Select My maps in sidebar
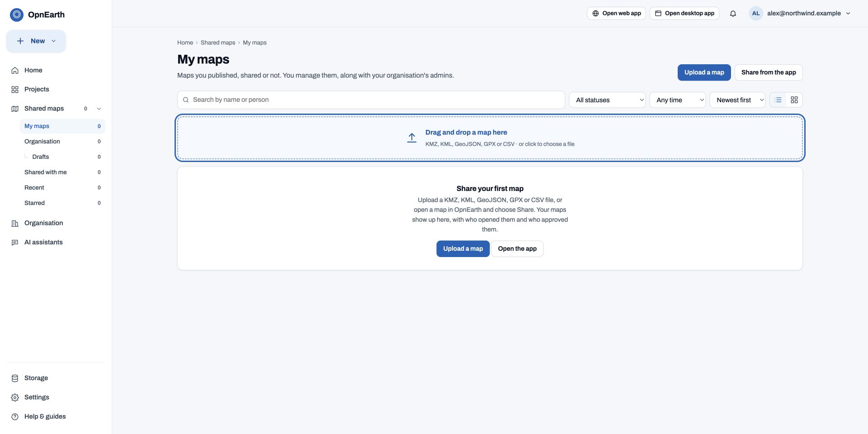Image resolution: width=868 pixels, height=434 pixels. (62, 126)
